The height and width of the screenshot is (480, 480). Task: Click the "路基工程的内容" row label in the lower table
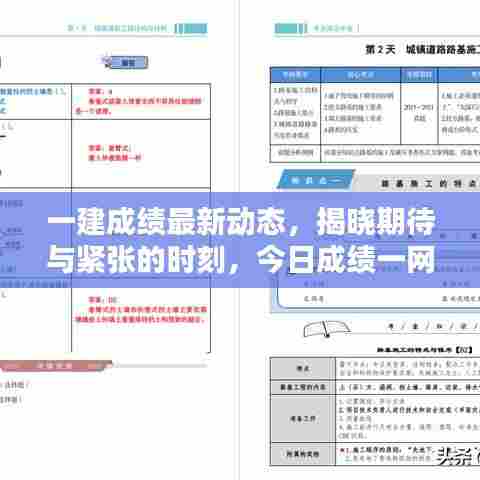click(x=303, y=387)
